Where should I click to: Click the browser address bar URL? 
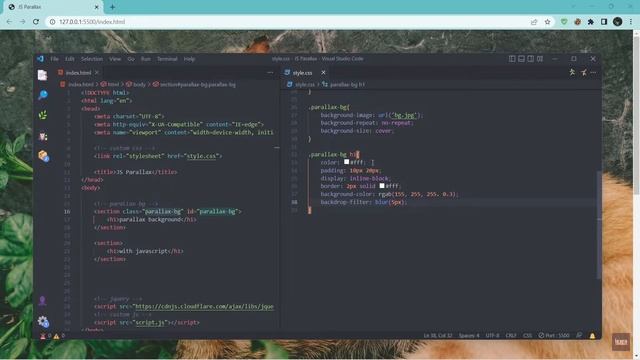point(92,22)
